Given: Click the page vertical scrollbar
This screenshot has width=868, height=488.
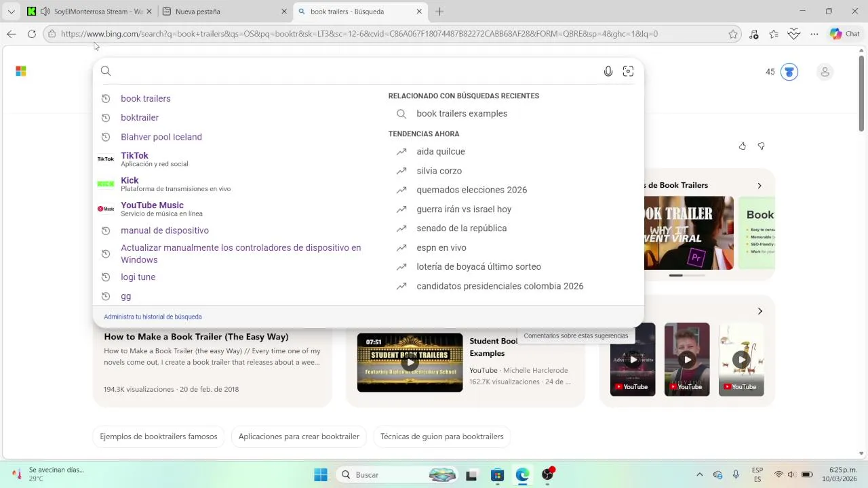Looking at the screenshot, I should coord(862,95).
